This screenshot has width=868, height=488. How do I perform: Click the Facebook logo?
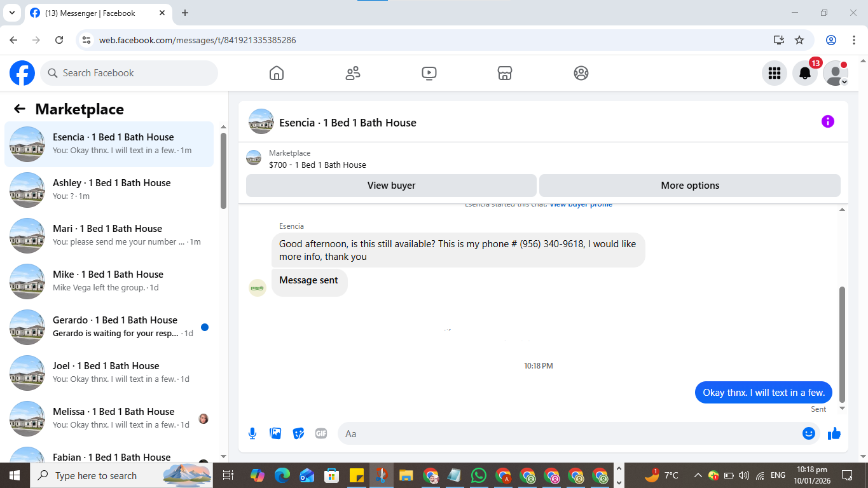22,73
